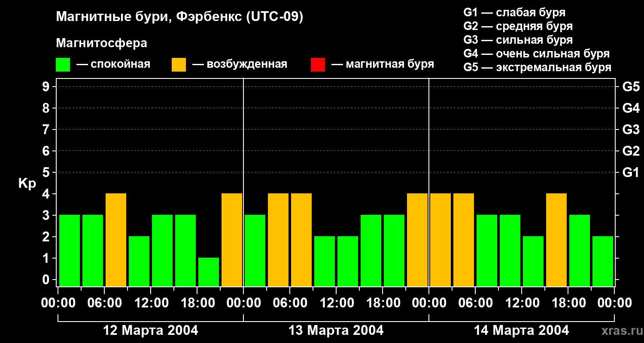Viewport: 644px width, 343px height.
Task: Click the red «магнитная буря» legend swatch
Action: click(318, 65)
